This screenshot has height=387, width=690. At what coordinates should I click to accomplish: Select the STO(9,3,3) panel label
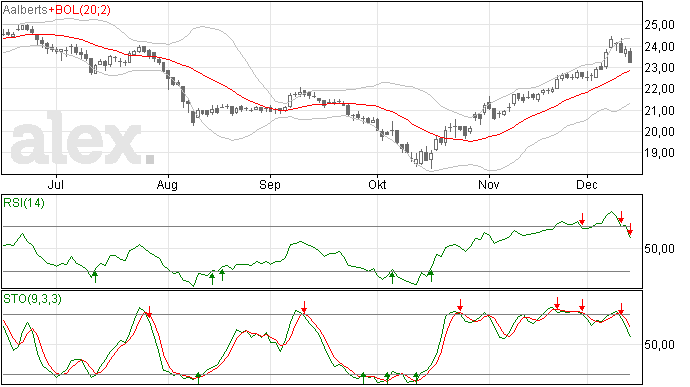tap(32, 299)
